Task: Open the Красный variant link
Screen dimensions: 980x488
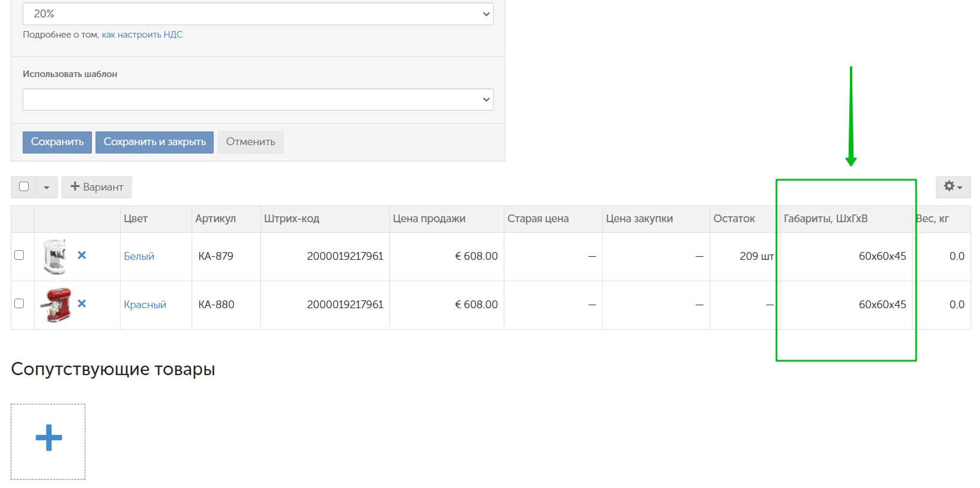Action: tap(145, 305)
